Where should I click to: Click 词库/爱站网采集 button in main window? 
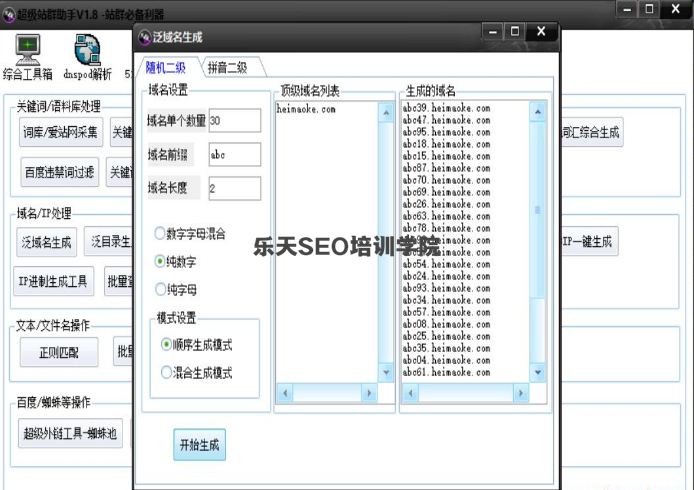(61, 132)
